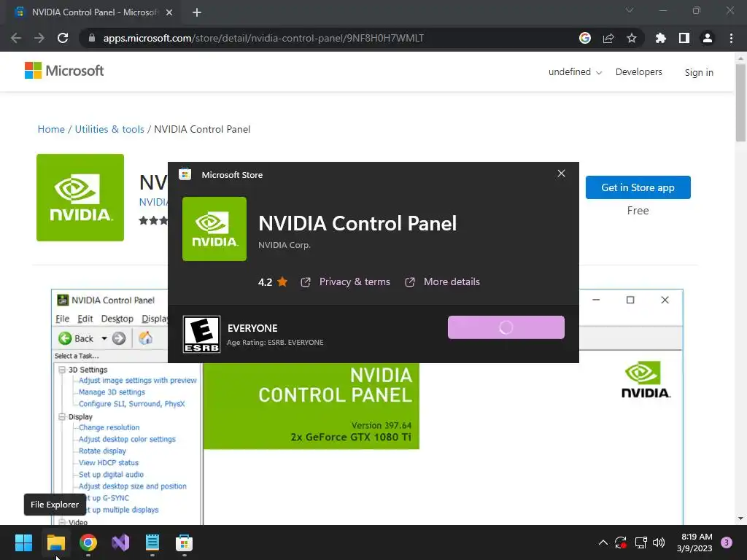Open Privacy & terms link
The image size is (747, 560).
(x=355, y=282)
